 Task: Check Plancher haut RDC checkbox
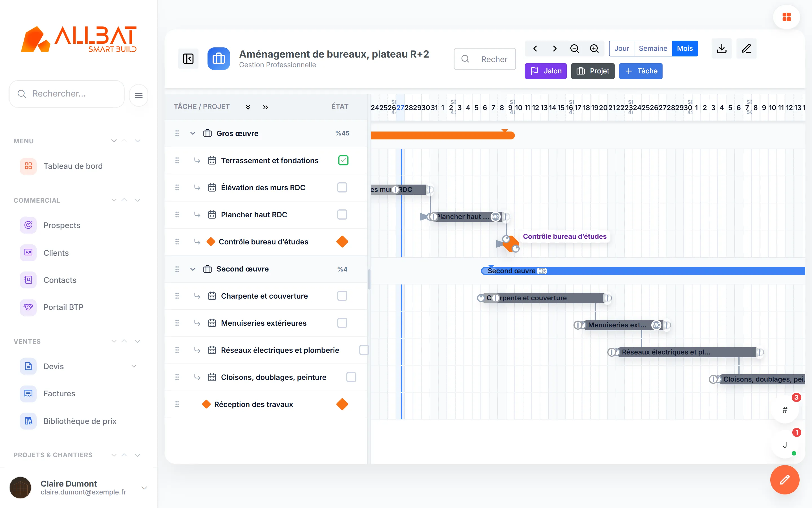click(342, 214)
